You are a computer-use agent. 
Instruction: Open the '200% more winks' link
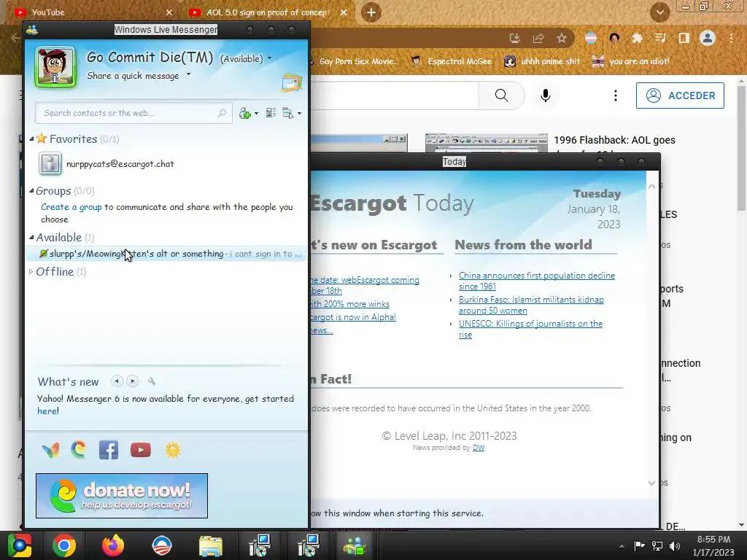[350, 304]
